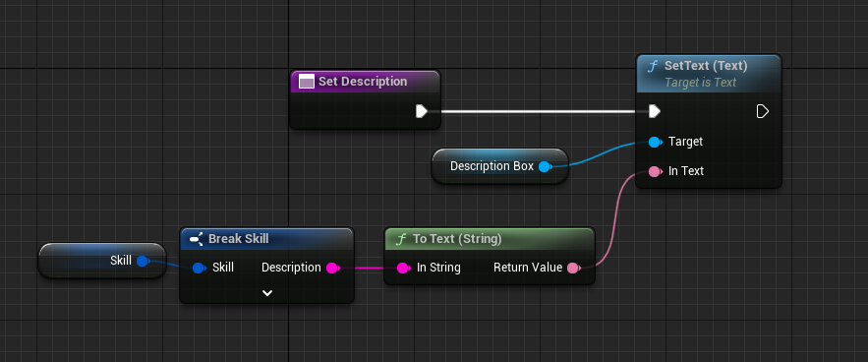Click the Skill variable node's output pin

click(x=143, y=261)
